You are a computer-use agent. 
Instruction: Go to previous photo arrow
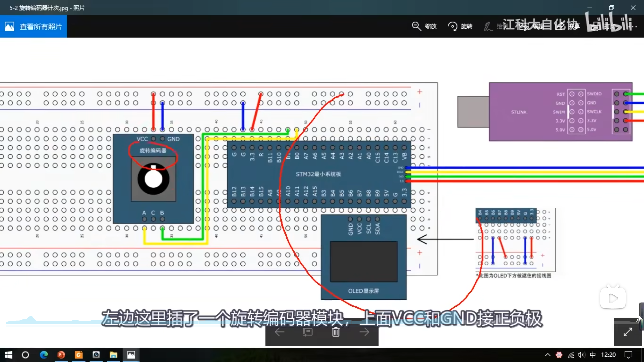[279, 332]
